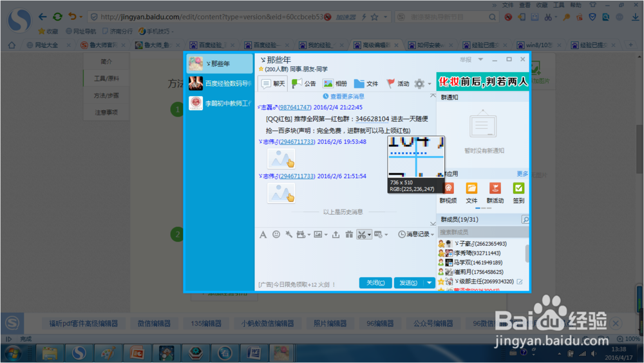This screenshot has width=644, height=363.
Task: Click the image thumbnail sent at 21:51:54
Action: tap(281, 193)
